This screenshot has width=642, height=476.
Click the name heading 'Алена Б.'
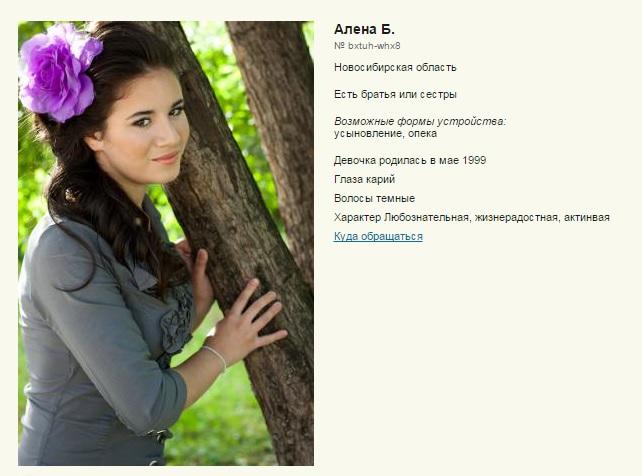click(x=364, y=29)
